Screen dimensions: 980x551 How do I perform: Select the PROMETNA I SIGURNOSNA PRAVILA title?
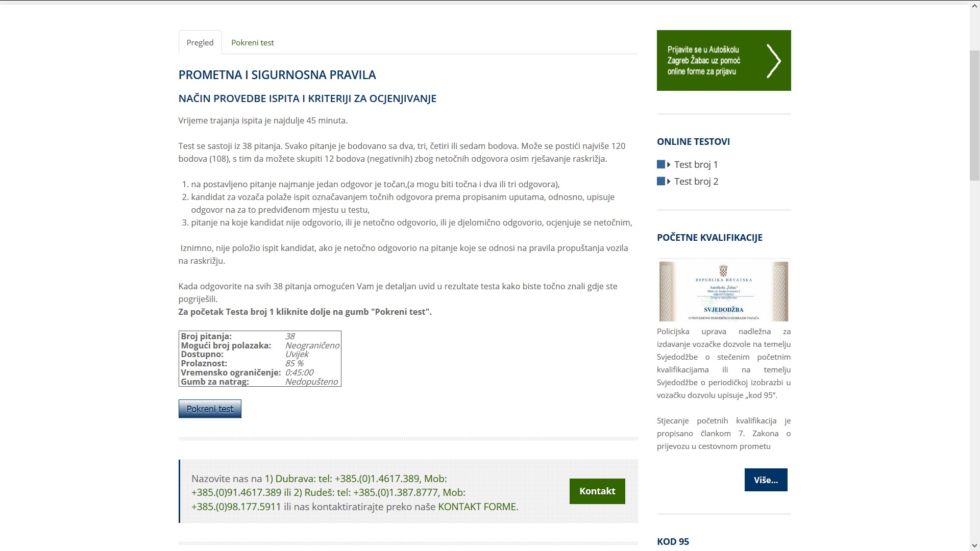(x=277, y=74)
